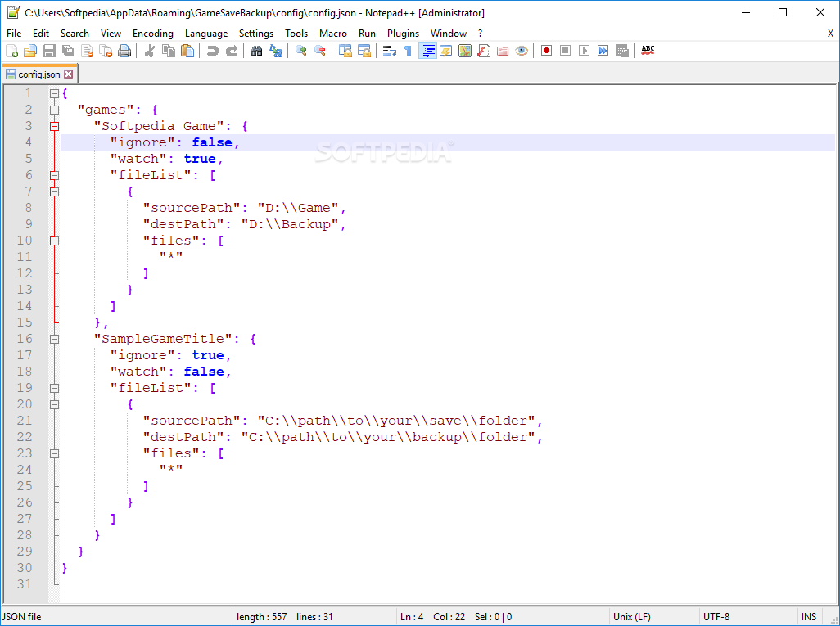Close the config.json tab with its red X
840x626 pixels.
click(69, 74)
